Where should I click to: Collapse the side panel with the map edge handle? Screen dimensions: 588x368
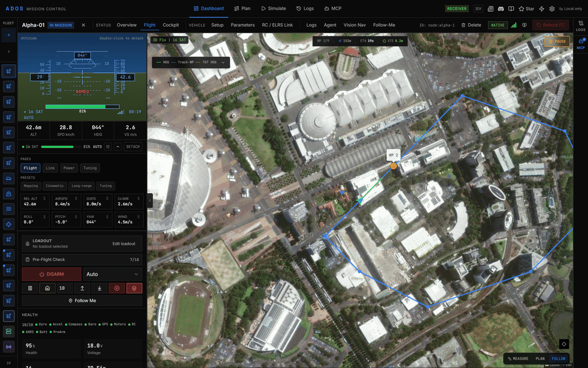pos(150,200)
